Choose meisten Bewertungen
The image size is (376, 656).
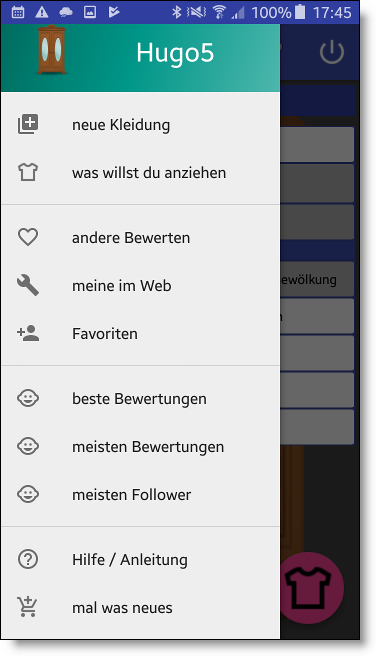pos(141,447)
